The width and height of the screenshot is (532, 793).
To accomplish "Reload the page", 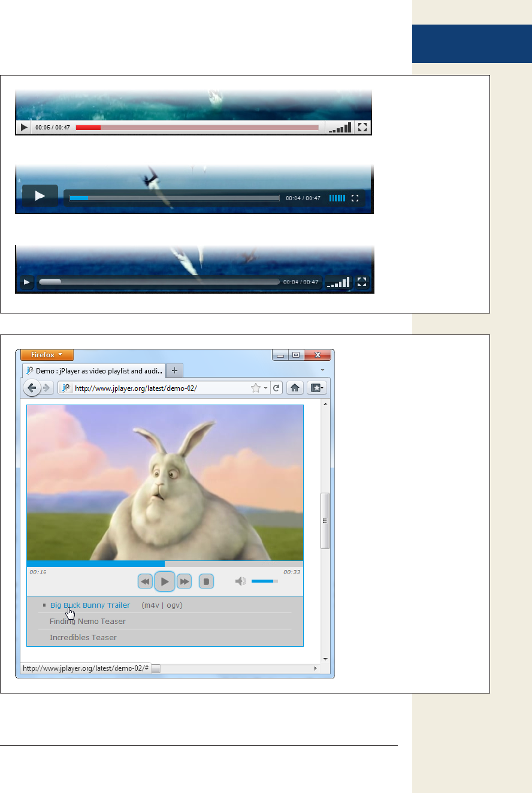I will [x=276, y=388].
